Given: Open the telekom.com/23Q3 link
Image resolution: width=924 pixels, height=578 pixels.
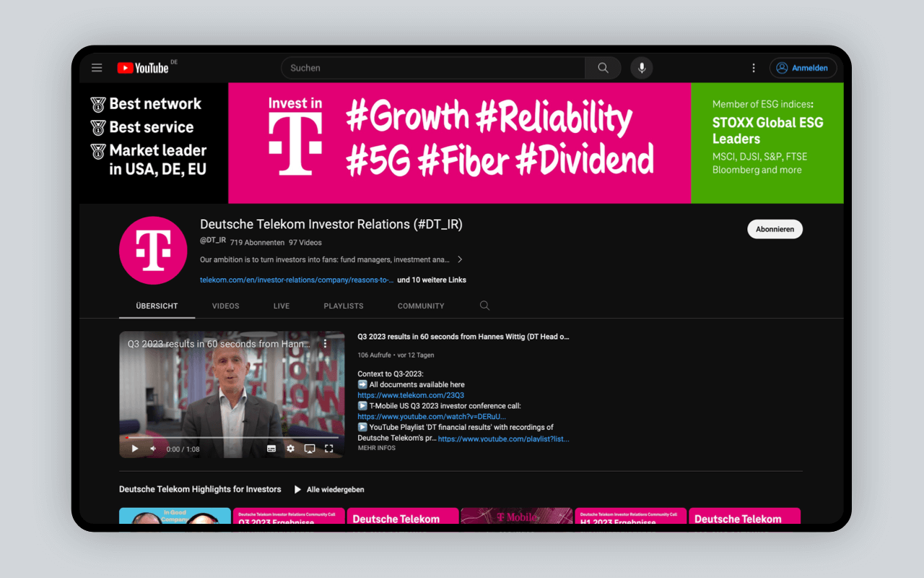Looking at the screenshot, I should pyautogui.click(x=411, y=395).
